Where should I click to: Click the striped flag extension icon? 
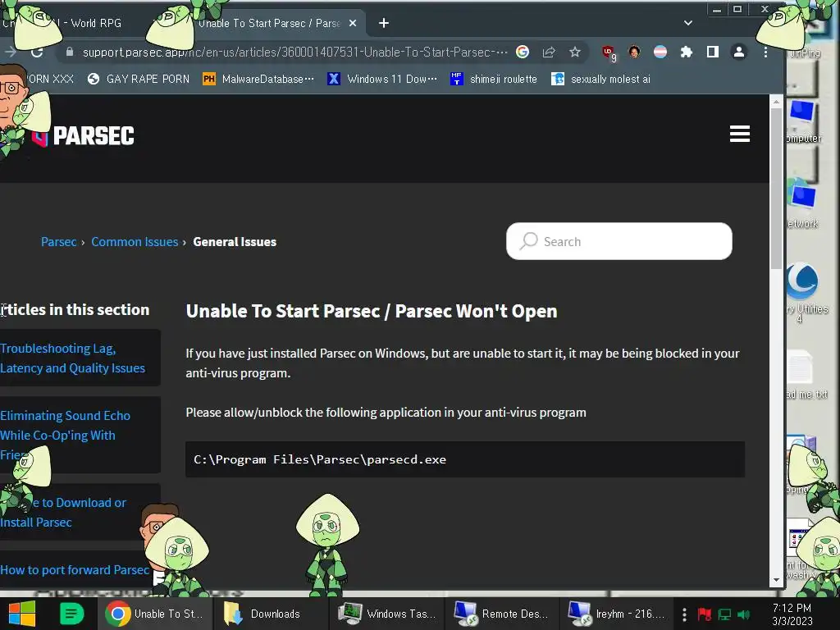[x=660, y=52]
